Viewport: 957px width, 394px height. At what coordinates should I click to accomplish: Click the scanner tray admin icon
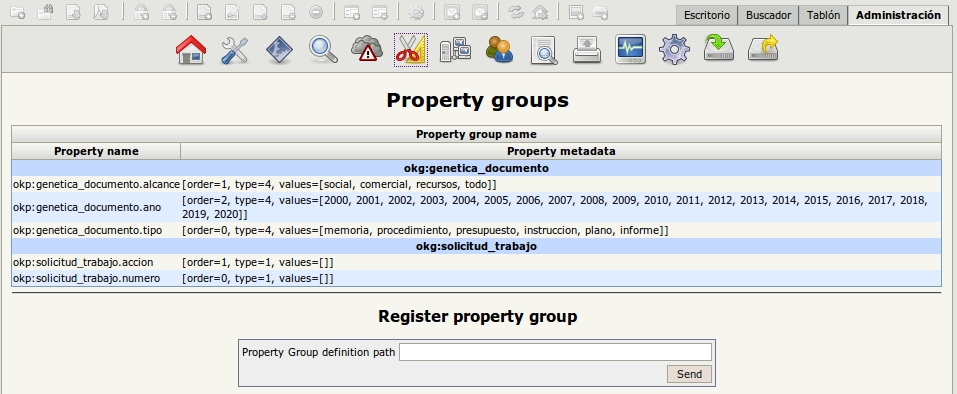pos(587,50)
